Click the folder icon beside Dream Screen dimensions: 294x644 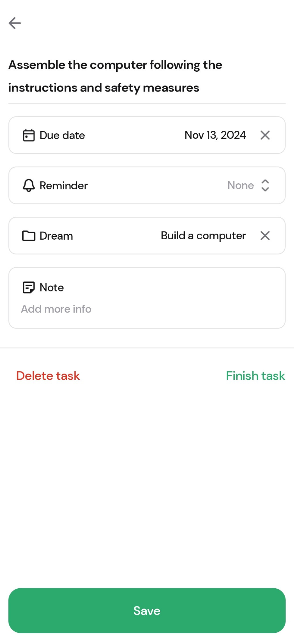coord(29,236)
